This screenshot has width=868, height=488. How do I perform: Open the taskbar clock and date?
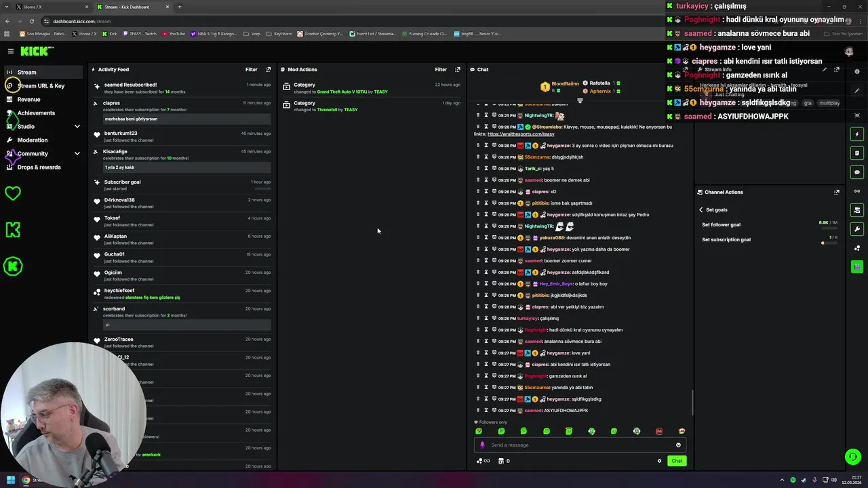coord(850,480)
